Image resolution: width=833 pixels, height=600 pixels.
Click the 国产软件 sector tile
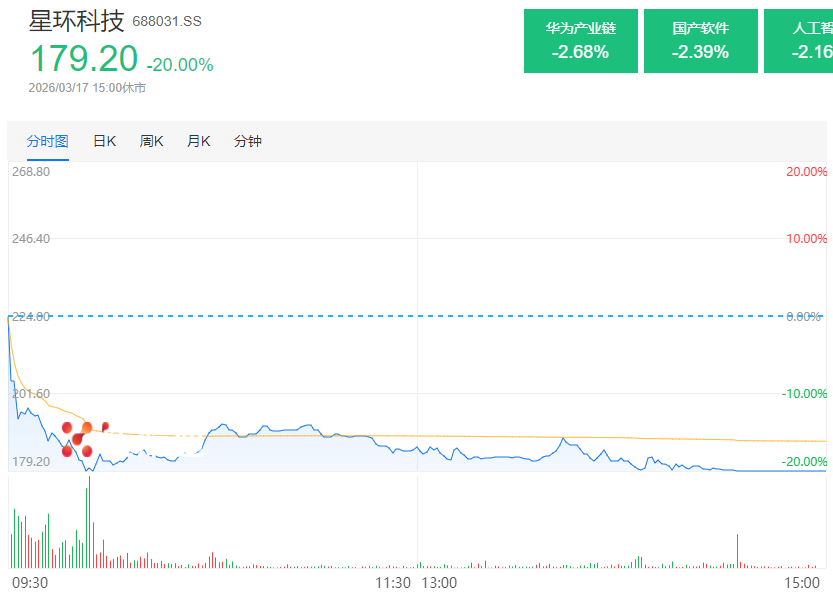[700, 41]
